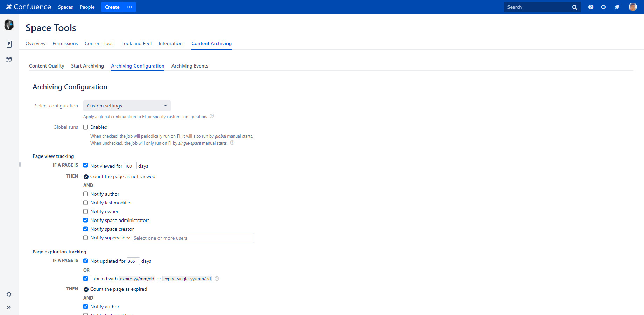Switch to the Archiving Events tab
644x315 pixels.
[x=190, y=66]
